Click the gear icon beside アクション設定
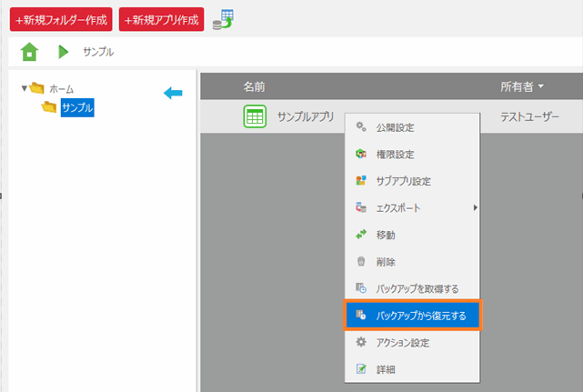583x392 pixels. pos(361,342)
